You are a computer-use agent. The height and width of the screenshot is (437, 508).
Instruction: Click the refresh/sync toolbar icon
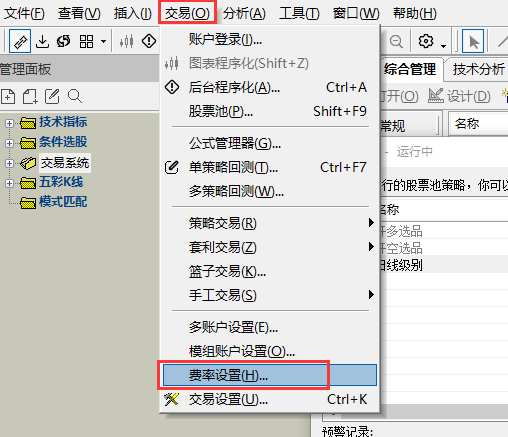pos(64,41)
